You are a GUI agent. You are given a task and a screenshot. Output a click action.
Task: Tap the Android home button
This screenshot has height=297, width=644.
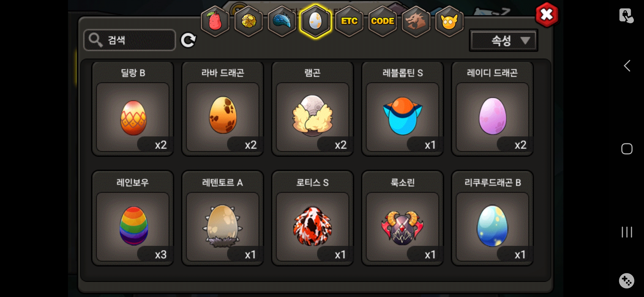(x=627, y=149)
